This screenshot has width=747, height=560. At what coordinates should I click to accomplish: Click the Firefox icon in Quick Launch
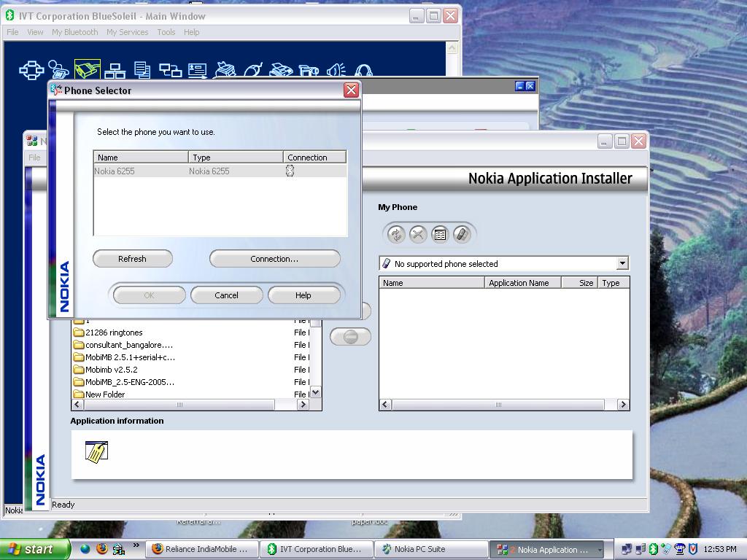pyautogui.click(x=101, y=548)
